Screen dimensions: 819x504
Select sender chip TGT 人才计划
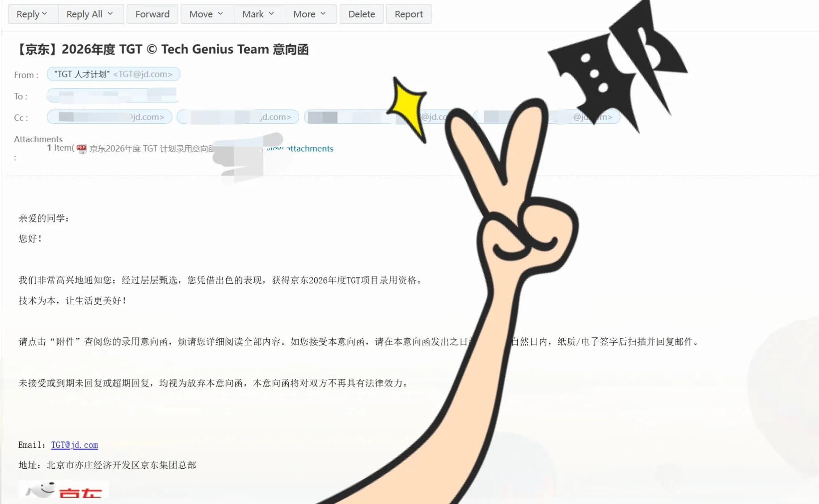pos(114,74)
